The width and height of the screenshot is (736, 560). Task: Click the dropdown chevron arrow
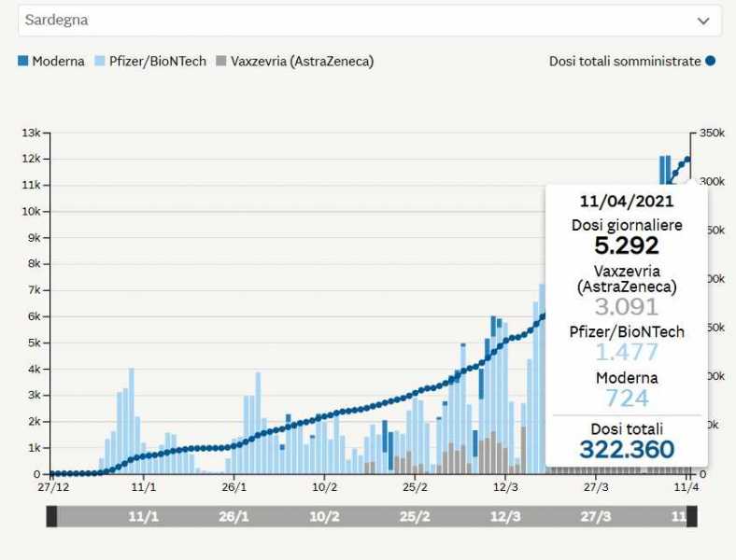702,21
